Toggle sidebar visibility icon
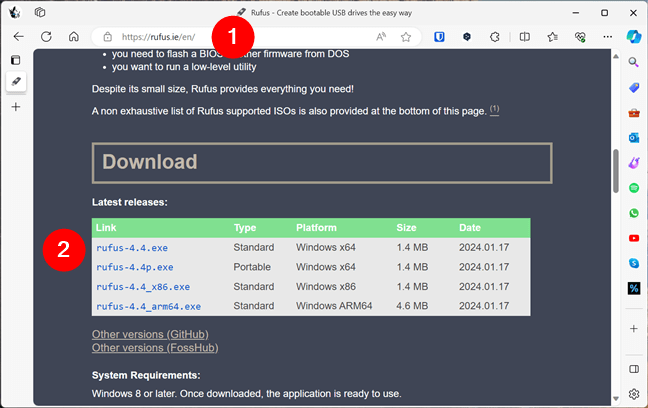The width and height of the screenshot is (648, 408). click(x=634, y=369)
